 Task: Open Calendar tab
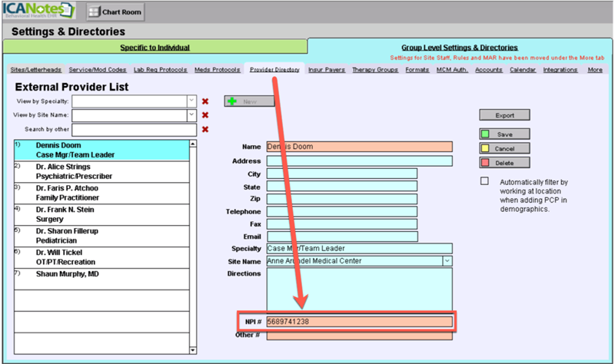[x=523, y=69]
